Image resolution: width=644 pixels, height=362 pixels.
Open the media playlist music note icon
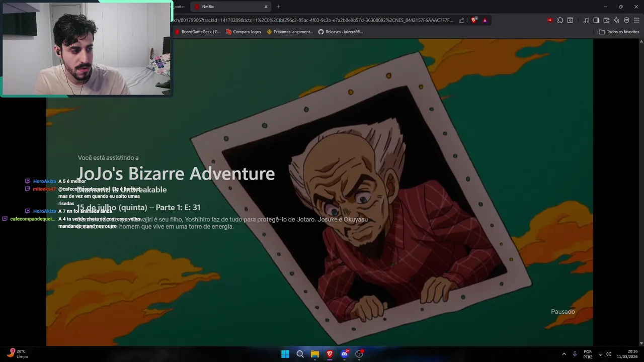(x=586, y=20)
